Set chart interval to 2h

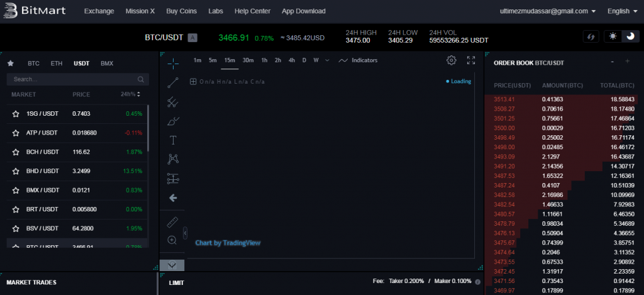point(278,60)
